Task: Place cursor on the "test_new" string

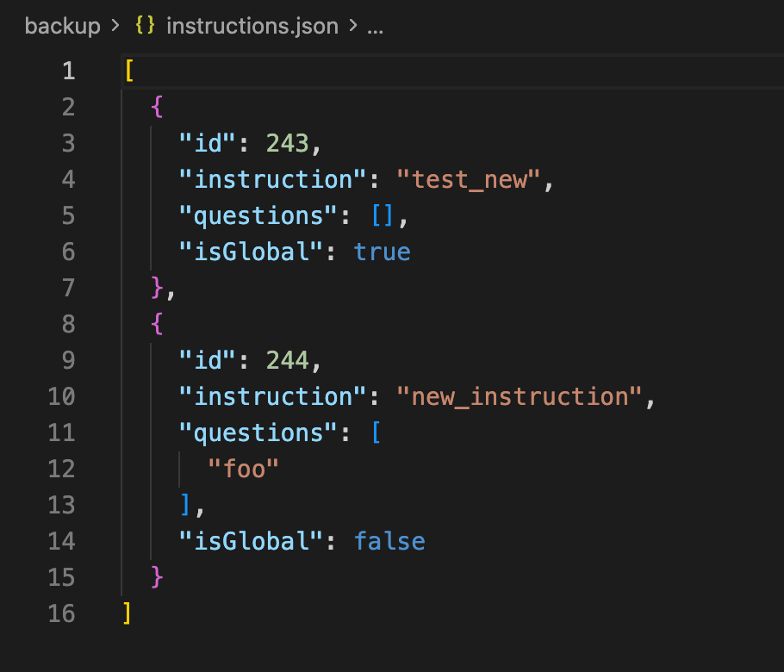Action: tap(470, 179)
